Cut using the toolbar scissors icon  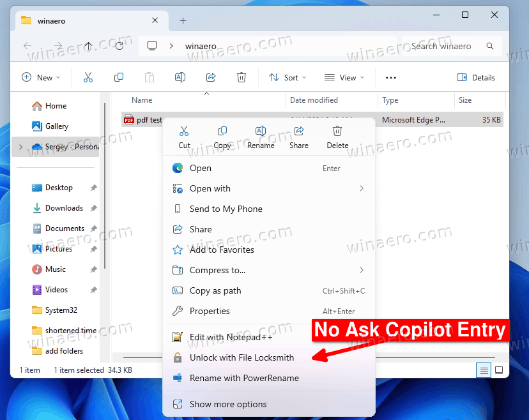(x=88, y=77)
